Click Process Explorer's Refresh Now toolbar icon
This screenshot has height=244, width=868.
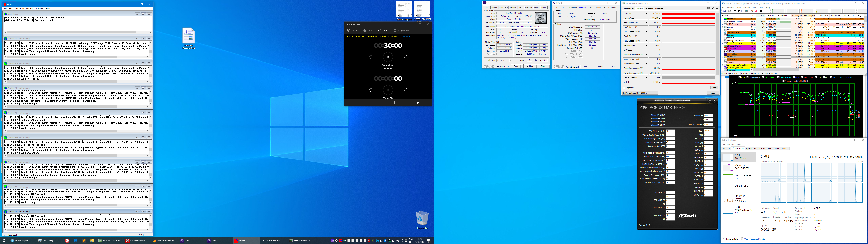[x=729, y=11]
